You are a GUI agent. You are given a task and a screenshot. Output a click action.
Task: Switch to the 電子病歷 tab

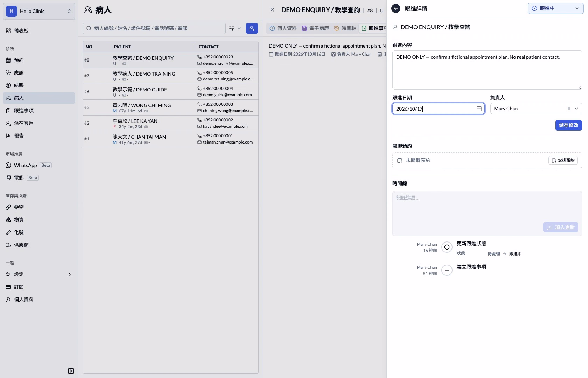point(315,28)
